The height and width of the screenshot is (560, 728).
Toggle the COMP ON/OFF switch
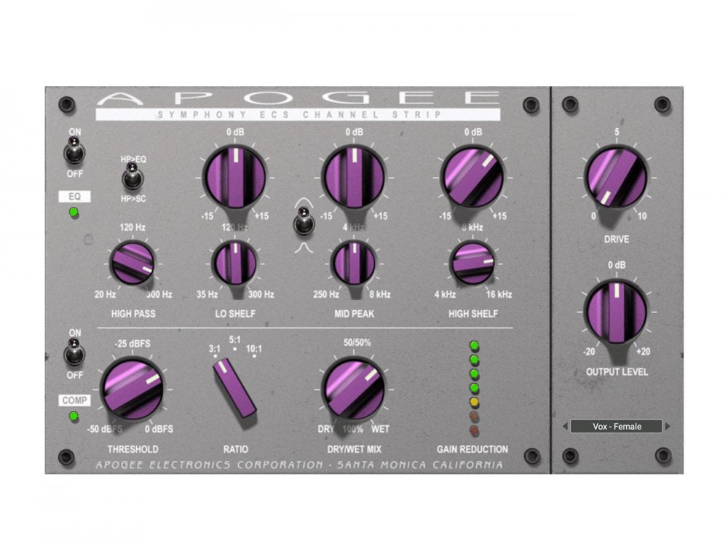(74, 355)
